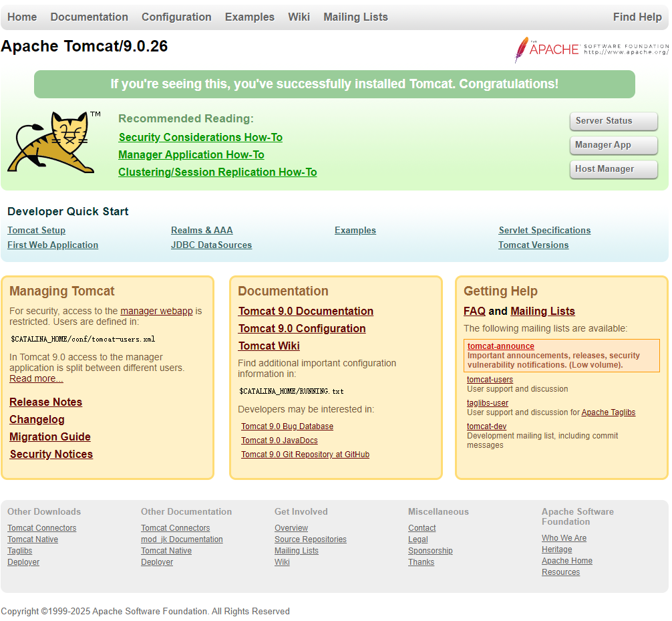
Task: Open Who We Are link
Action: [564, 538]
